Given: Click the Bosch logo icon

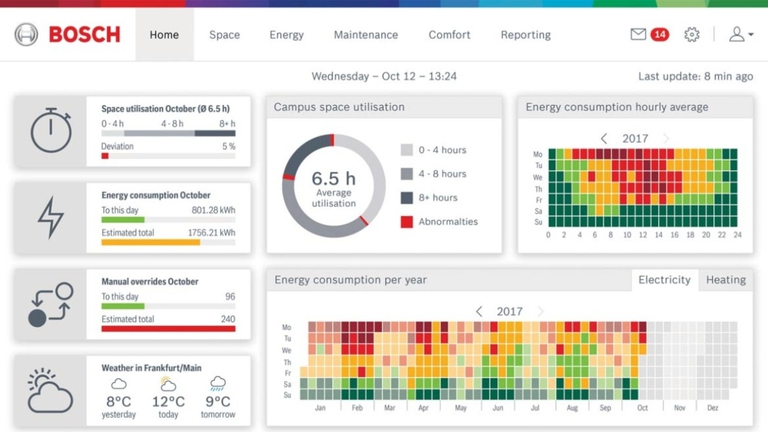Looking at the screenshot, I should 26,35.
